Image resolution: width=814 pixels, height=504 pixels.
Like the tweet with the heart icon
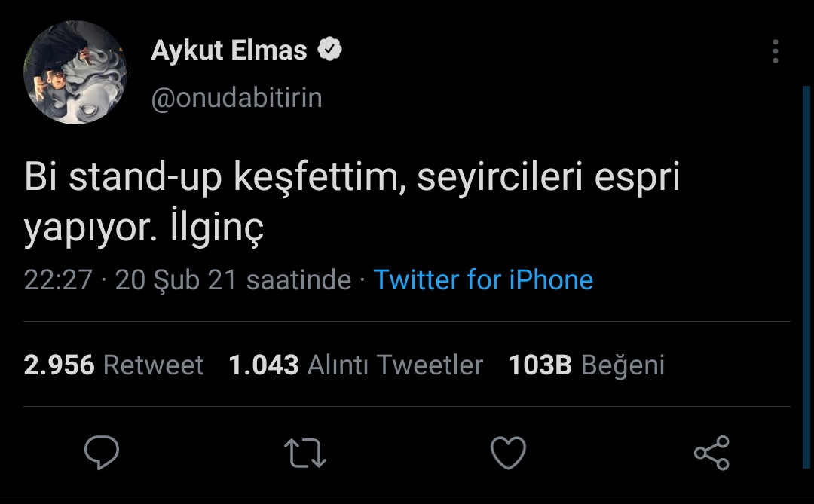[x=509, y=453]
